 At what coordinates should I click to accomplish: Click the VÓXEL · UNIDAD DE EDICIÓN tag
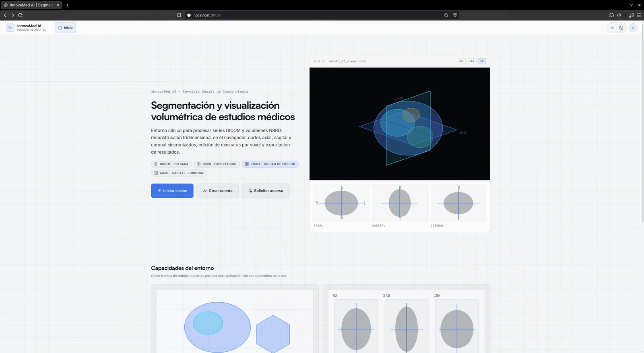tap(270, 164)
